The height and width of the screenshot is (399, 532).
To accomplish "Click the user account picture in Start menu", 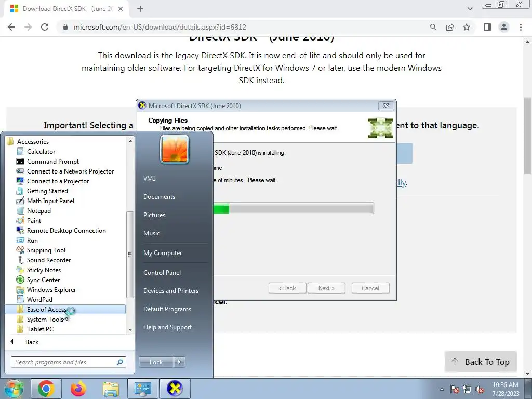I will point(175,149).
